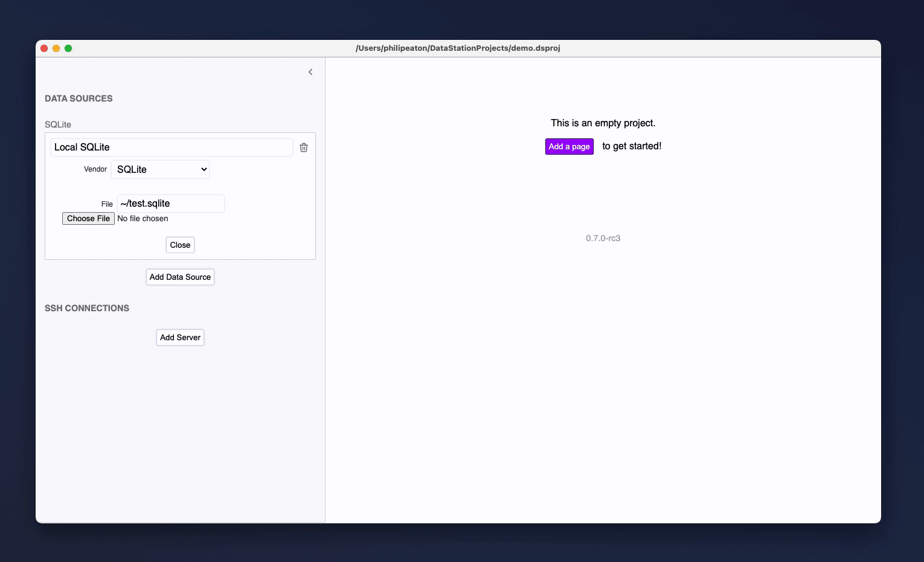The image size is (924, 562).
Task: Close the Local SQLite source editor
Action: click(180, 245)
